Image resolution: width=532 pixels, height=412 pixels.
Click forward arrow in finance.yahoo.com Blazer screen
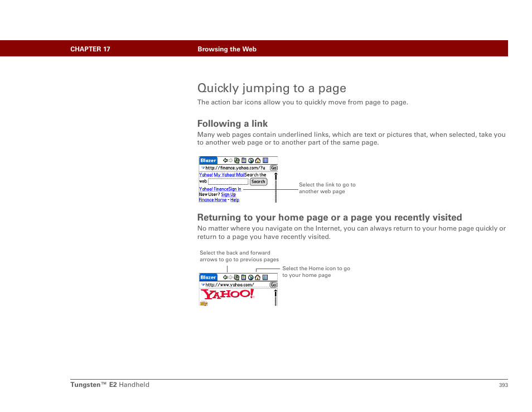(230, 160)
